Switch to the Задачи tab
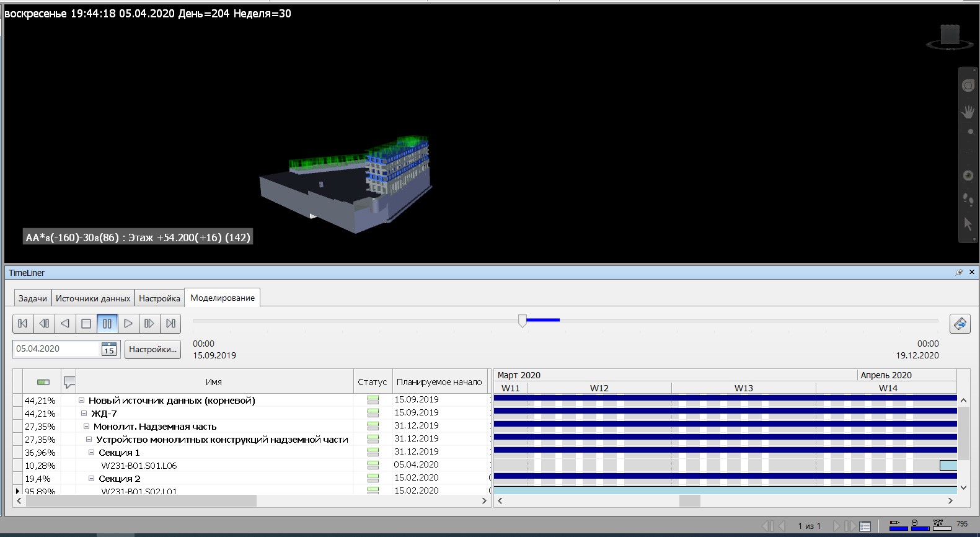The width and height of the screenshot is (980, 537). (33, 298)
